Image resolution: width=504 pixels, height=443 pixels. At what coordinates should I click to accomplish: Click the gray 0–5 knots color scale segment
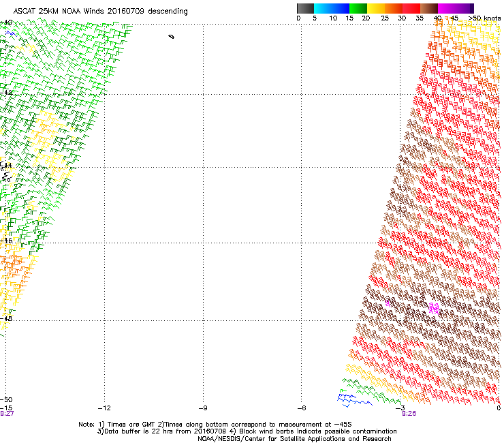305,8
